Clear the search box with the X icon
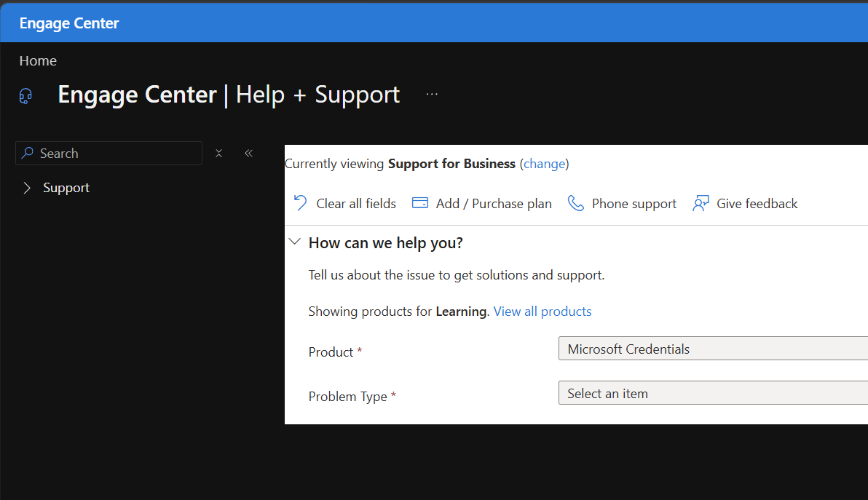The width and height of the screenshot is (868, 500). click(218, 154)
